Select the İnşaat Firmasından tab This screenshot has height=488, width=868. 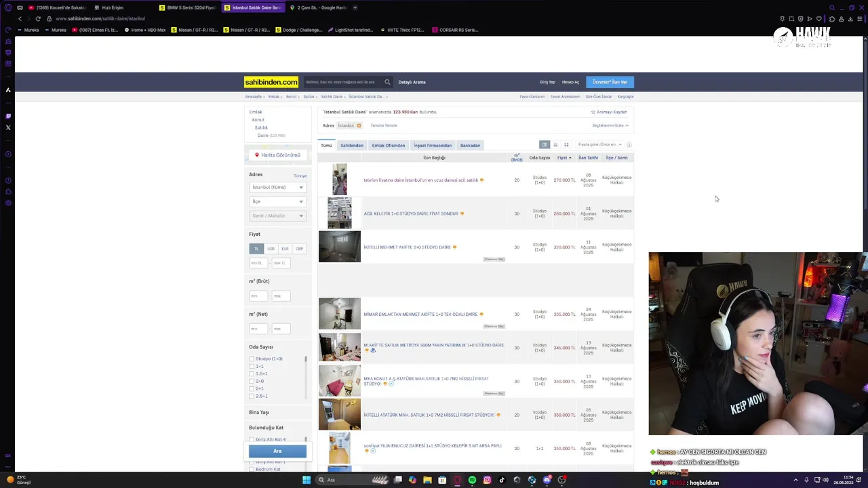(433, 145)
